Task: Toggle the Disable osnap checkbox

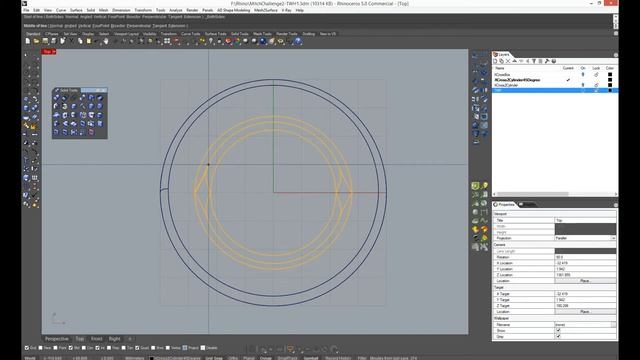Action: (203, 348)
